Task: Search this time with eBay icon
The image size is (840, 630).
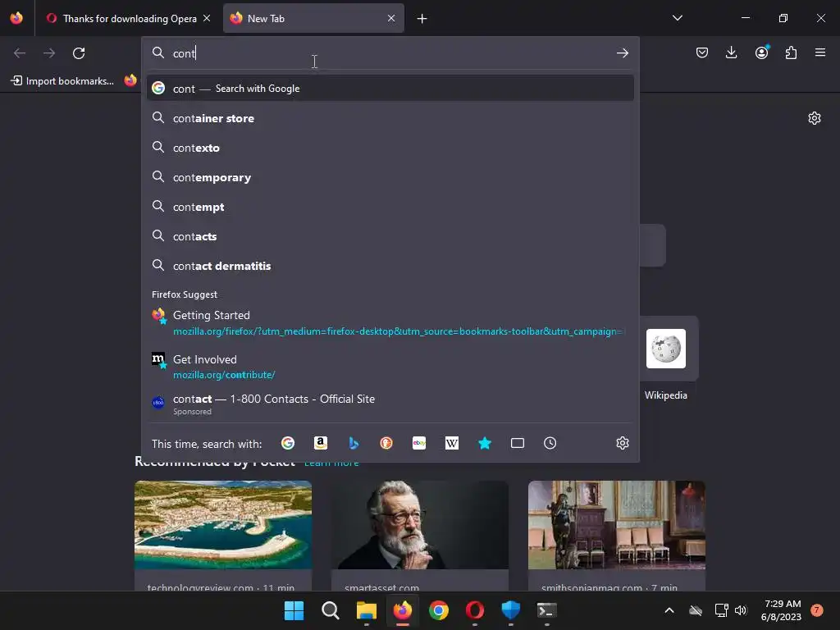Action: 419,443
